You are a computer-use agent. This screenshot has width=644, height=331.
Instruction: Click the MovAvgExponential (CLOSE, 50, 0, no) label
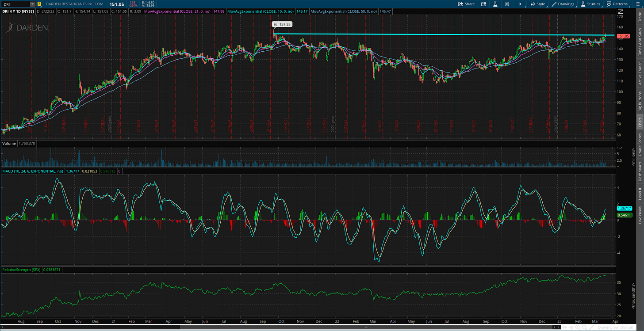click(x=343, y=11)
